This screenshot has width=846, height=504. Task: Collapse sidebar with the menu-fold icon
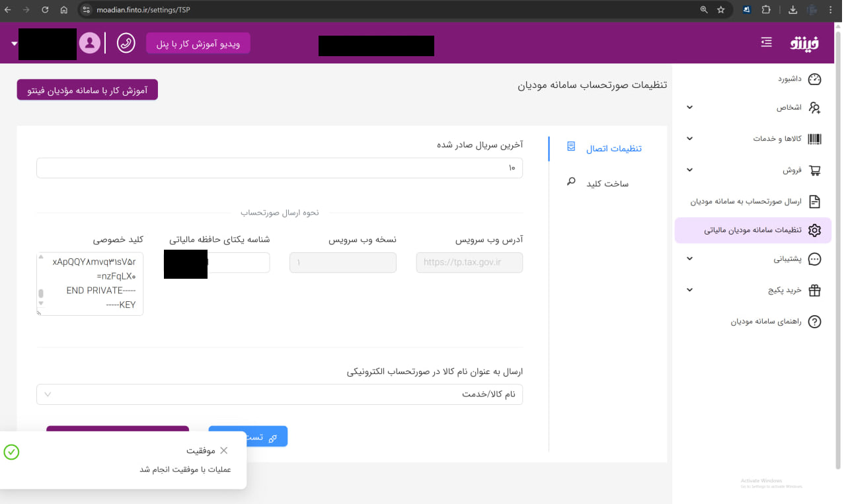pyautogui.click(x=766, y=42)
